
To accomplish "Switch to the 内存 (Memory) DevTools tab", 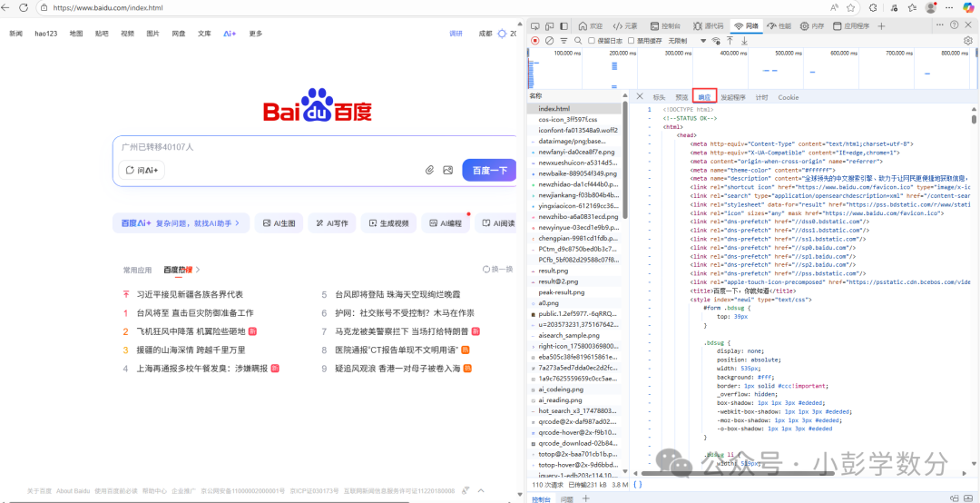I will tap(812, 25).
